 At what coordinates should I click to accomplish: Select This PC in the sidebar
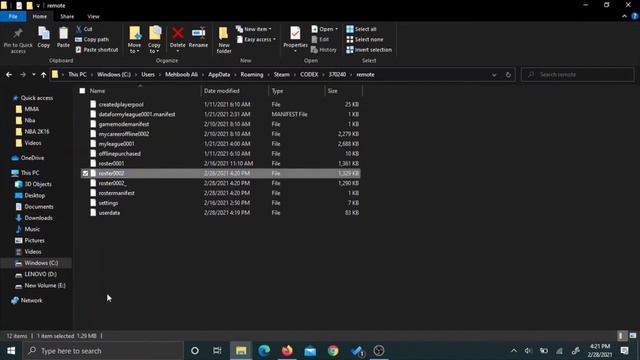[30, 173]
